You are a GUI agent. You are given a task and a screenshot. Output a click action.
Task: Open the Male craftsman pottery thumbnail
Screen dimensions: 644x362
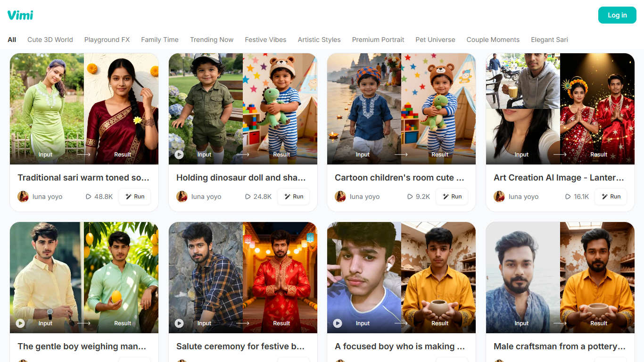560,278
